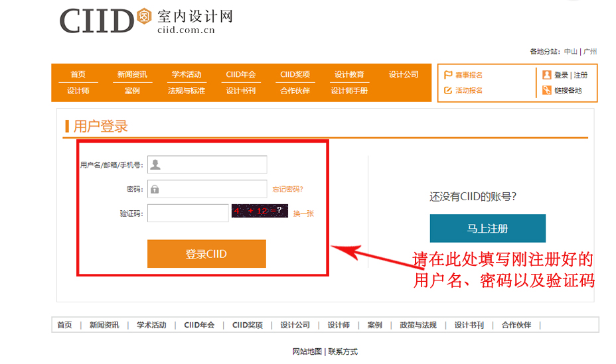Click the 注册 link at top right

coord(580,75)
